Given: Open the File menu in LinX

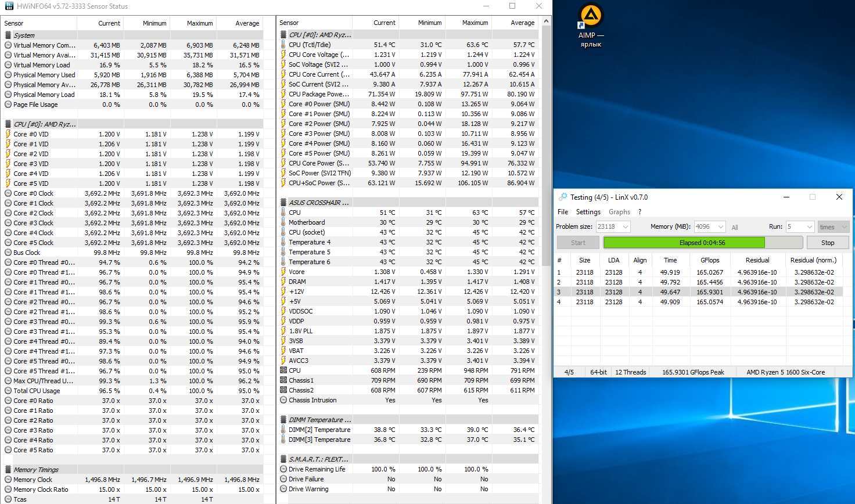Looking at the screenshot, I should click(563, 212).
